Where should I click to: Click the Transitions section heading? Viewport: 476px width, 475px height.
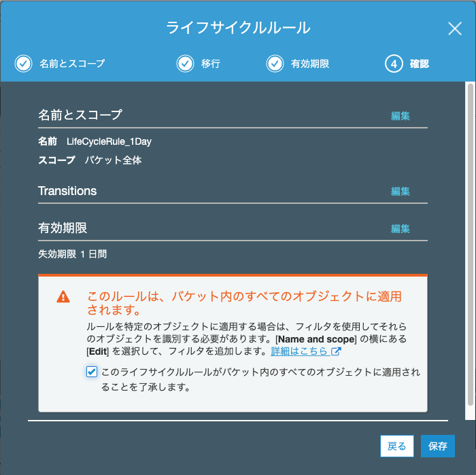[67, 191]
